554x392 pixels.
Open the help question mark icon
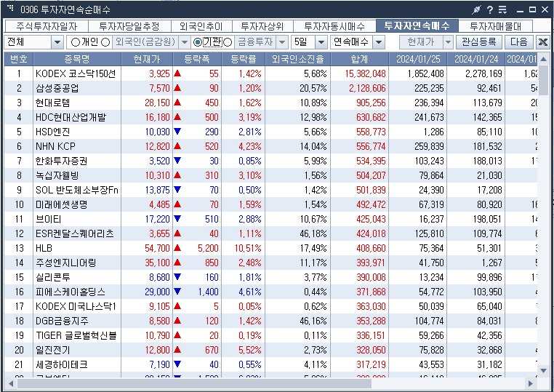(490, 10)
